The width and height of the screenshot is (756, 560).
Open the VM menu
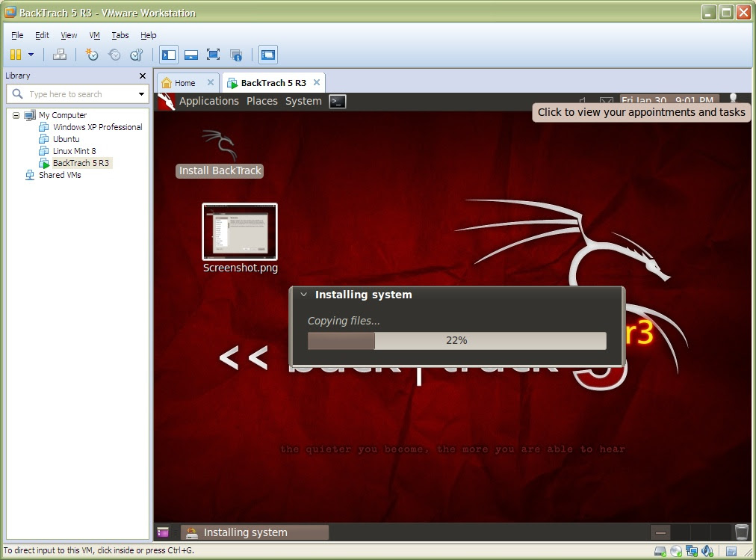click(x=94, y=35)
